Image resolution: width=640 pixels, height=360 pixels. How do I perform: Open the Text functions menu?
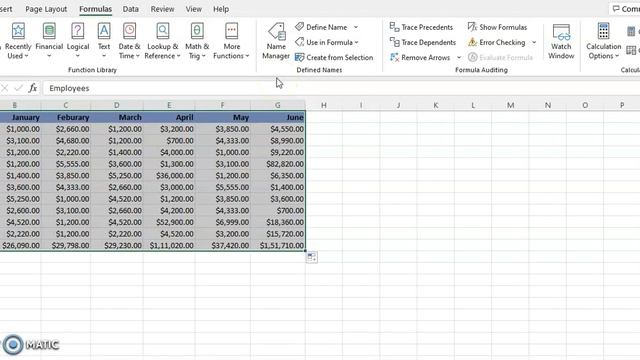(x=104, y=41)
